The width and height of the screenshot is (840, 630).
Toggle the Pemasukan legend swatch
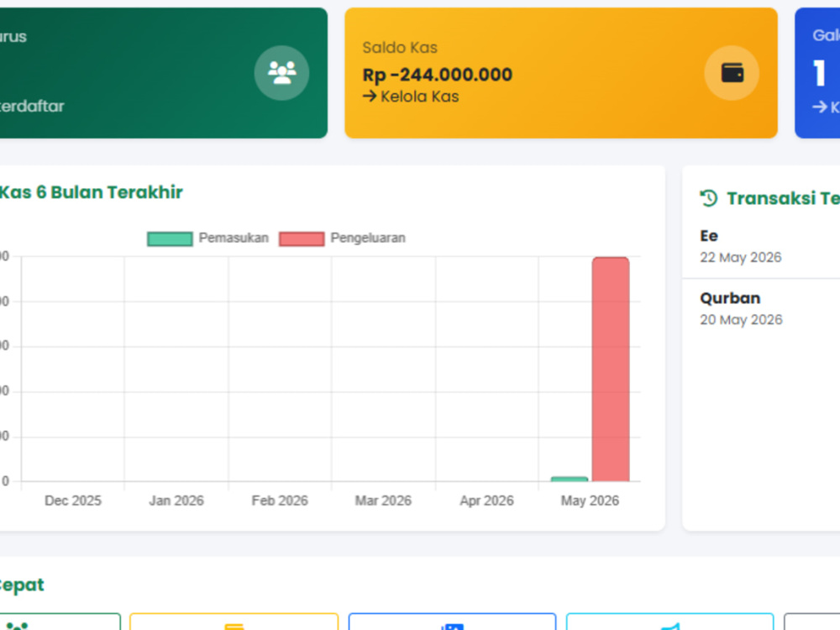pos(170,239)
